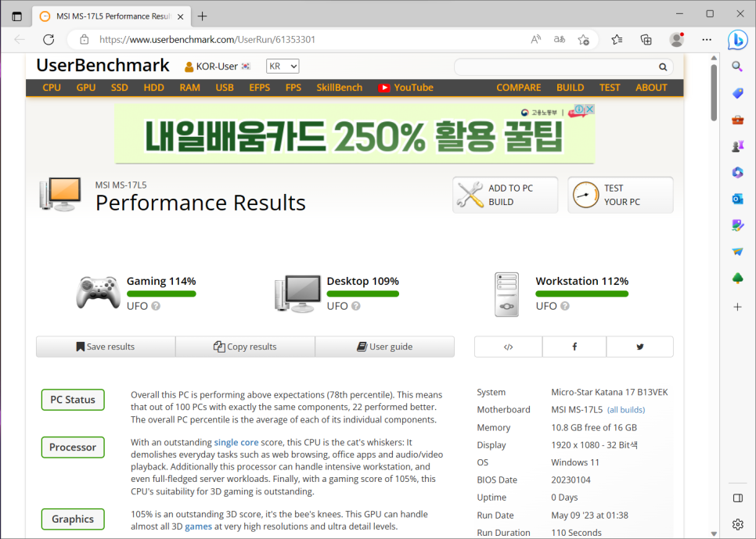The height and width of the screenshot is (539, 756).
Task: Click the back arrow in browser toolbar
Action: 20,40
